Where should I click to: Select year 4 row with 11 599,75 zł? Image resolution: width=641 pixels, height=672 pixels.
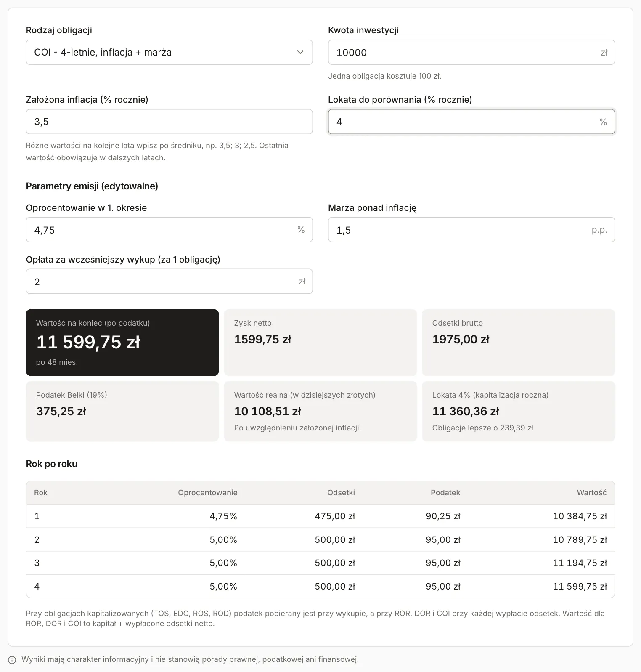(x=320, y=586)
